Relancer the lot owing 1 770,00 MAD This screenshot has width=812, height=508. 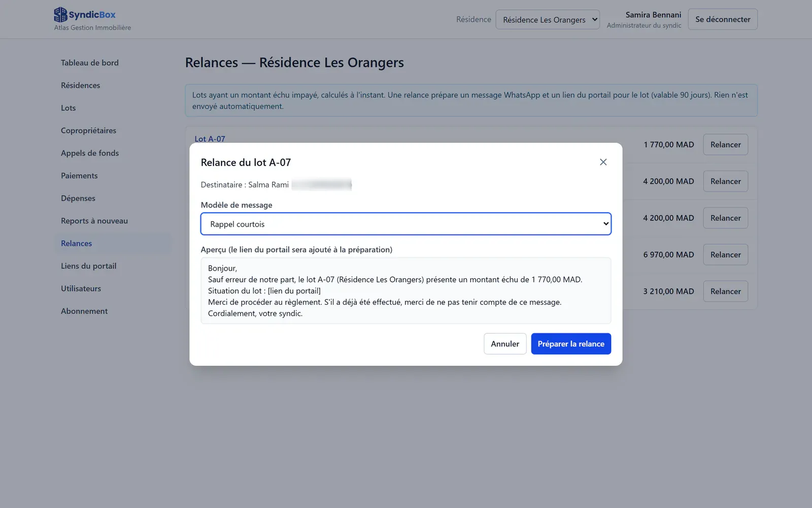[725, 145]
